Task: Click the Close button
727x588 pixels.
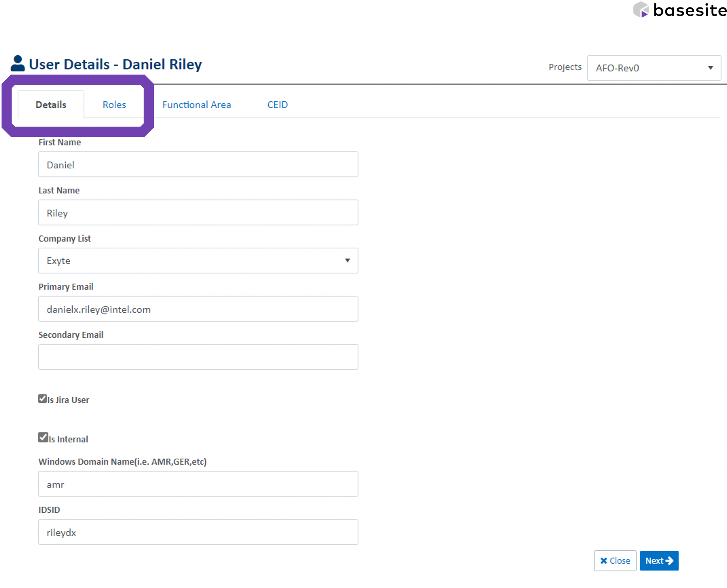Action: pyautogui.click(x=615, y=561)
